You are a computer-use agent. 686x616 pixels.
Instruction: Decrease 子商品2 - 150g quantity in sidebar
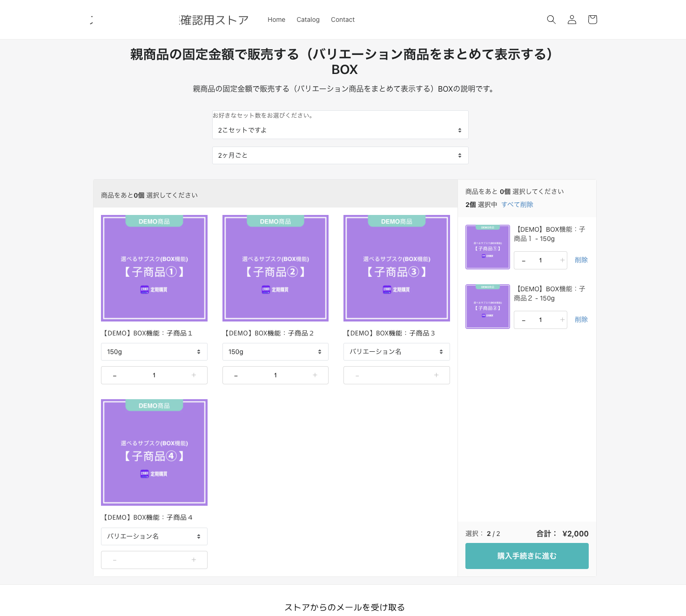(524, 320)
